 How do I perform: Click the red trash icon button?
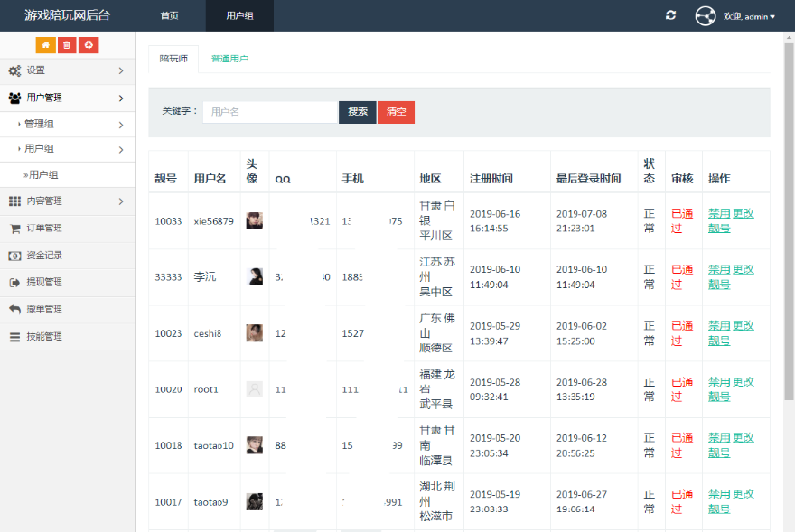coord(67,45)
